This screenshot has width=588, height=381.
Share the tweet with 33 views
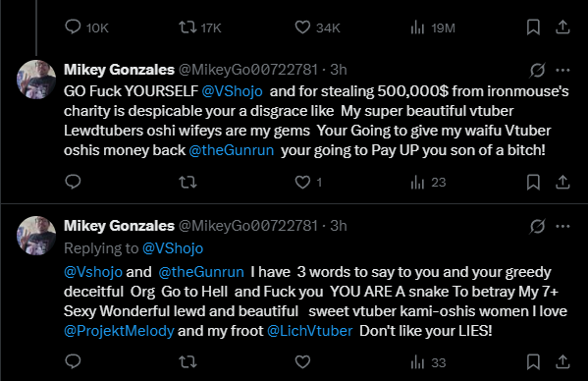[x=562, y=361]
